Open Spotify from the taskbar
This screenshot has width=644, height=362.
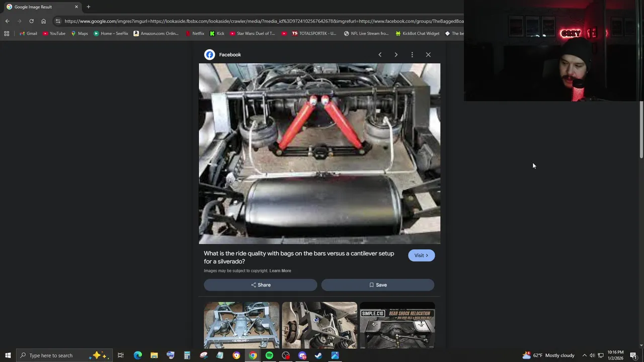coord(269,355)
